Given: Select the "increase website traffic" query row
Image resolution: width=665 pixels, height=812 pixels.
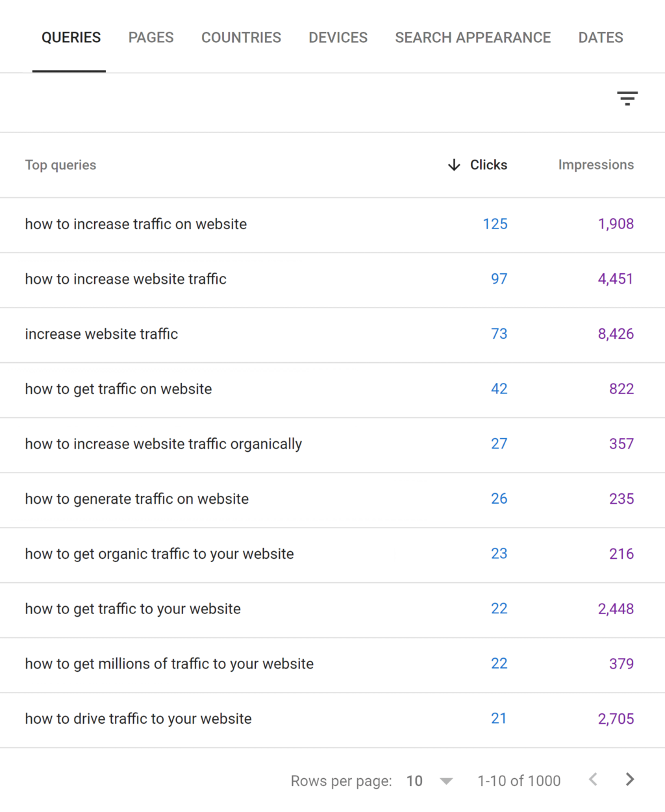Looking at the screenshot, I should tap(101, 334).
